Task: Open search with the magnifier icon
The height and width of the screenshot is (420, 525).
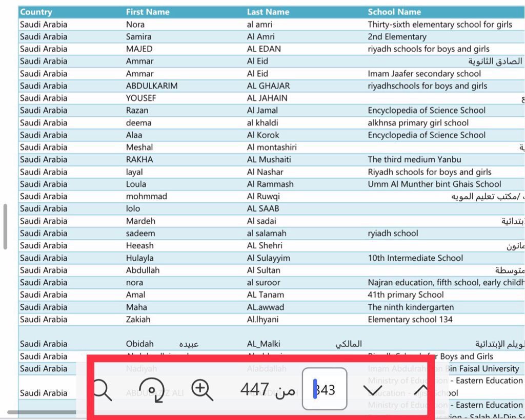Action: coord(103,389)
